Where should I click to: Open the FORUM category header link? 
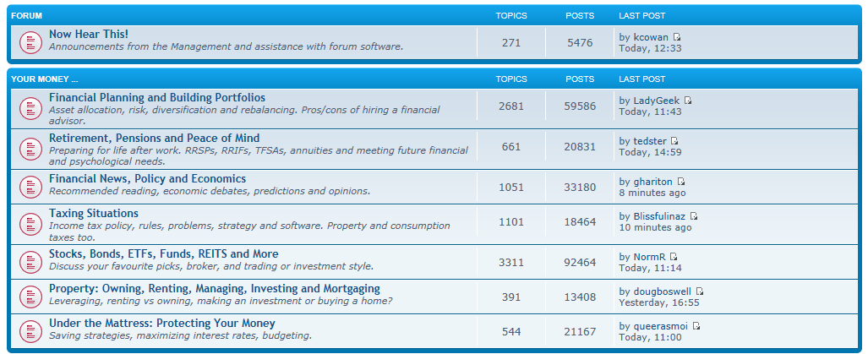tap(27, 15)
